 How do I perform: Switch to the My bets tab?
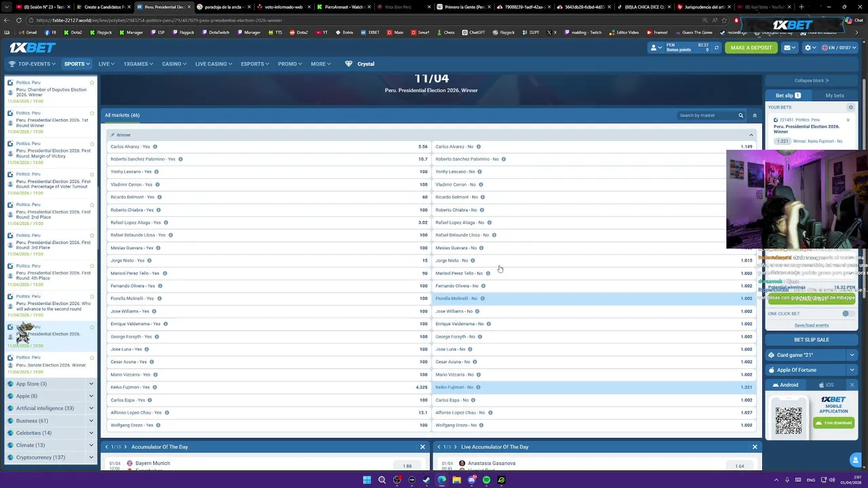pos(835,96)
